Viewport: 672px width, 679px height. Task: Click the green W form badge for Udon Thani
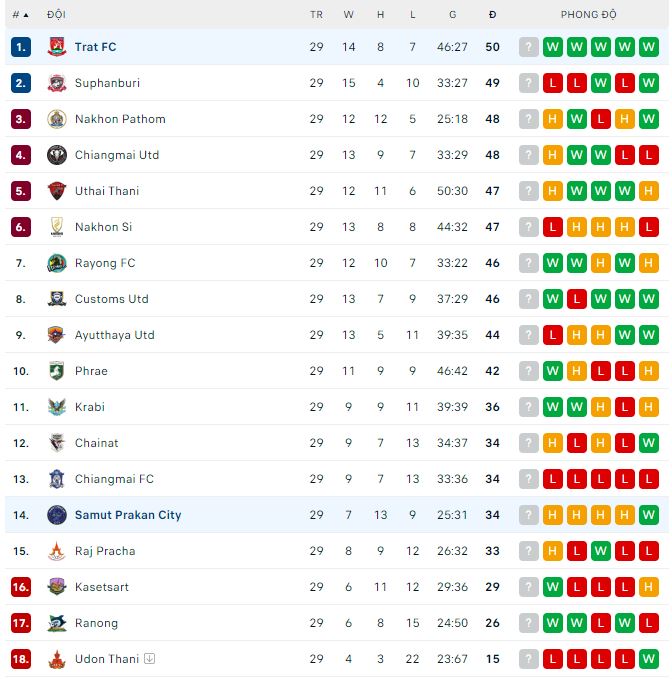pos(649,659)
